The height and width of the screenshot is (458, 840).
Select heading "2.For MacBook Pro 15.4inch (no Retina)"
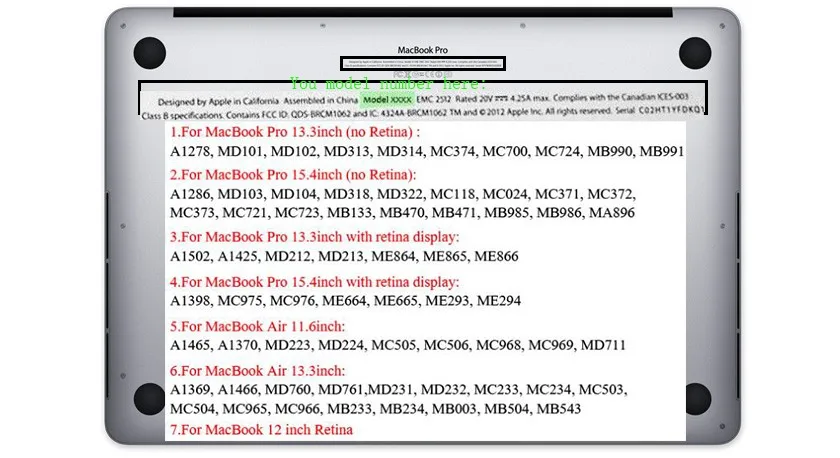[293, 175]
